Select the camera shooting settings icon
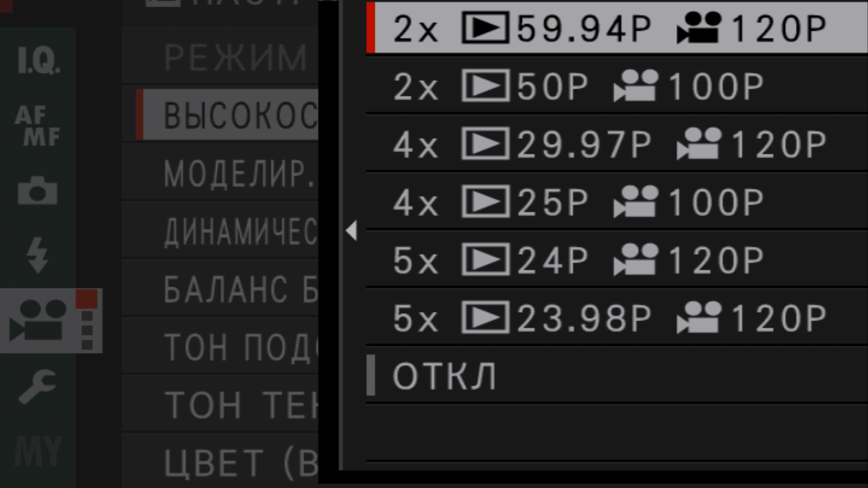The width and height of the screenshot is (868, 488). pyautogui.click(x=38, y=191)
